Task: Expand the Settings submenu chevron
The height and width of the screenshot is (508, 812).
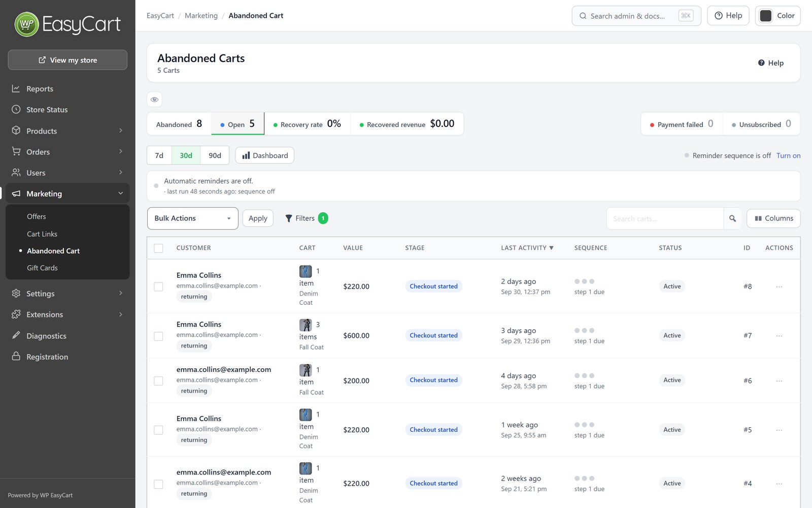Action: point(121,293)
